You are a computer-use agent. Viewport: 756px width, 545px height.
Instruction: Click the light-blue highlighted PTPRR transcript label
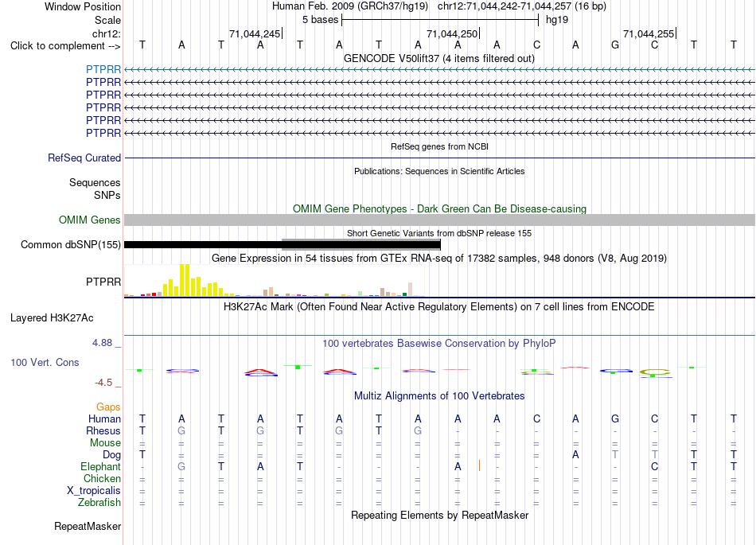coord(103,69)
